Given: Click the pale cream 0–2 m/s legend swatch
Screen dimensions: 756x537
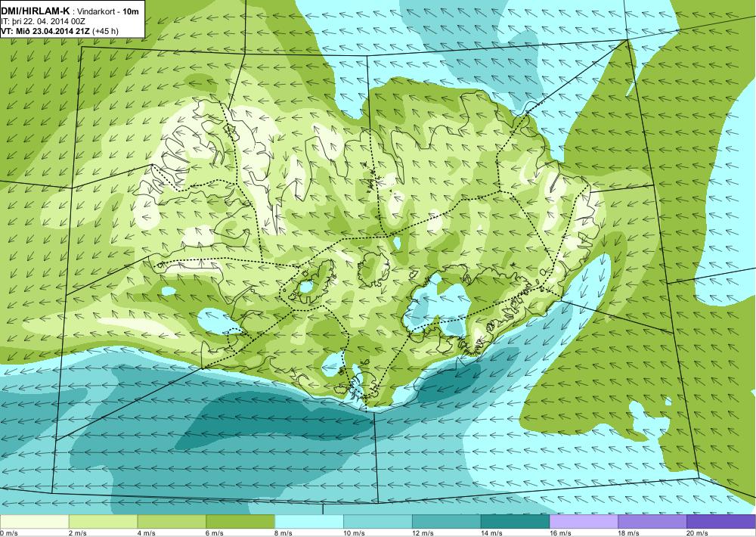Looking at the screenshot, I should point(34,522).
